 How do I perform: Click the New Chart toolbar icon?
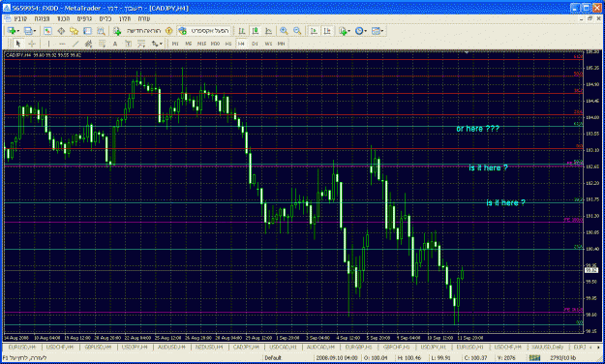coord(12,31)
